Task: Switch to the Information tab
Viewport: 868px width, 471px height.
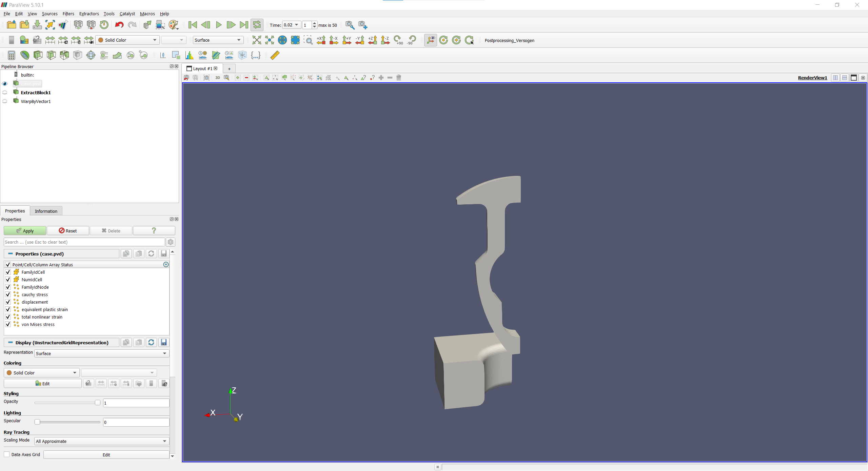Action: point(46,211)
